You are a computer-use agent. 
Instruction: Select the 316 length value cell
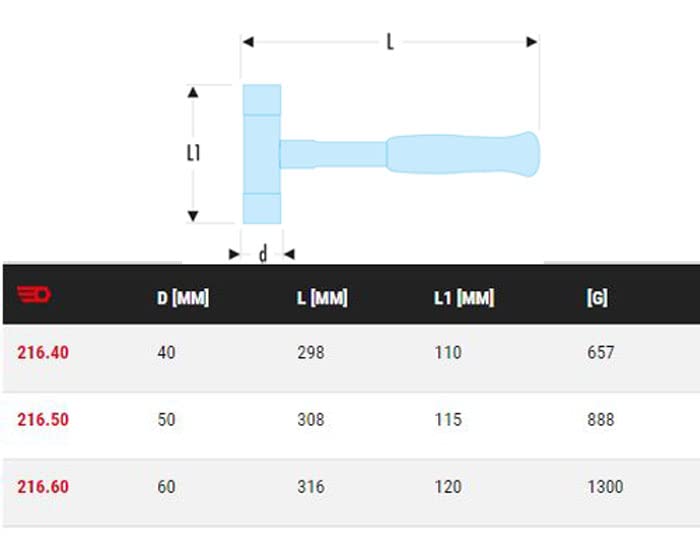[311, 487]
